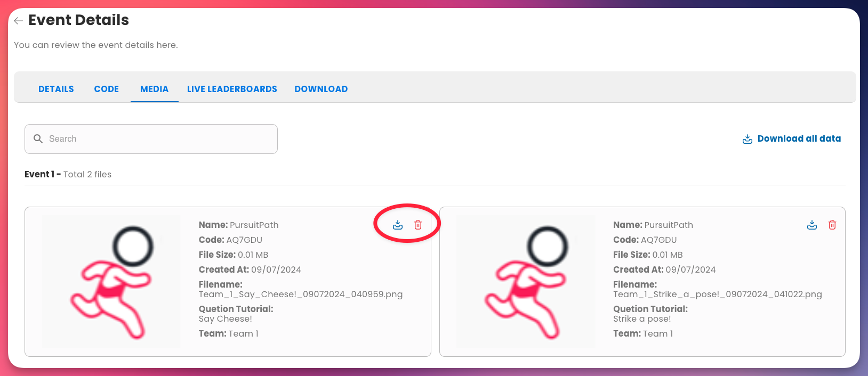The height and width of the screenshot is (376, 868).
Task: Switch to the DETAILS tab
Action: pyautogui.click(x=56, y=89)
